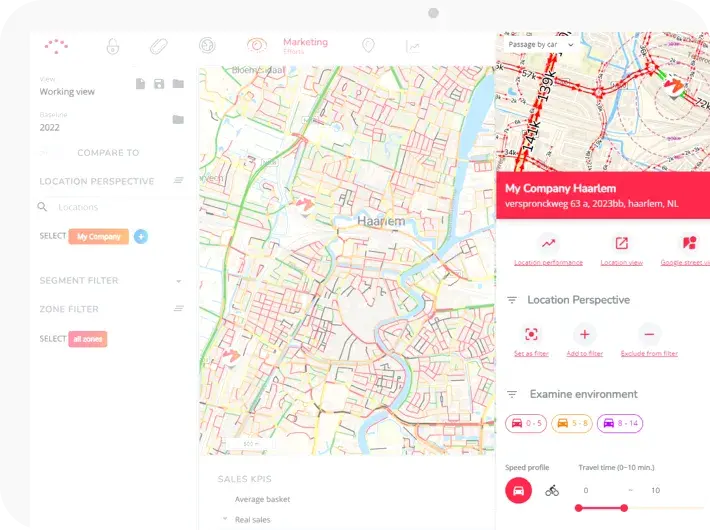
Task: Click the new document icon beside Working view
Action: point(140,84)
